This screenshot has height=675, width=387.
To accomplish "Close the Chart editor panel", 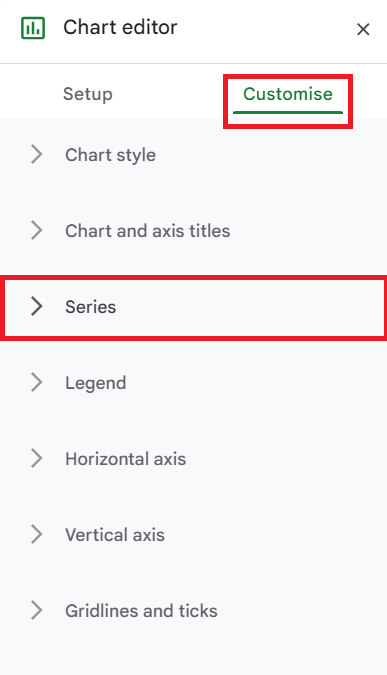I will pyautogui.click(x=363, y=29).
